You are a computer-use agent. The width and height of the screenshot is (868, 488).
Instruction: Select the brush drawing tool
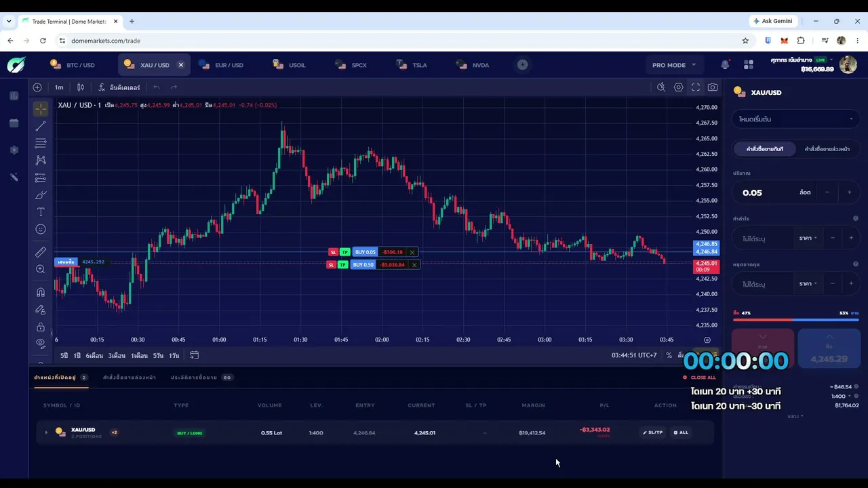click(x=41, y=195)
